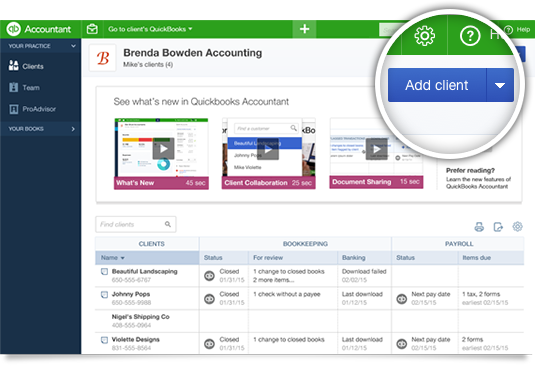Image resolution: width=535 pixels, height=372 pixels.
Task: Expand the Your Books section
Action: click(40, 129)
